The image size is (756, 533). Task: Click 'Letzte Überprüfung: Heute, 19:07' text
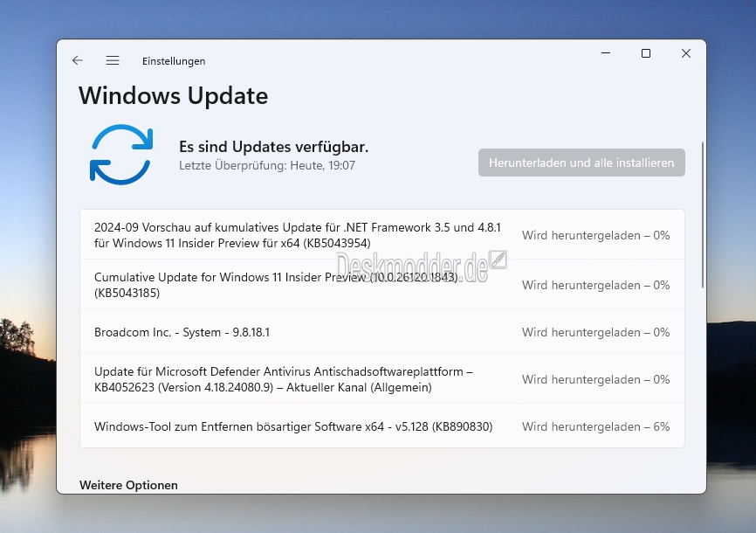pos(267,165)
